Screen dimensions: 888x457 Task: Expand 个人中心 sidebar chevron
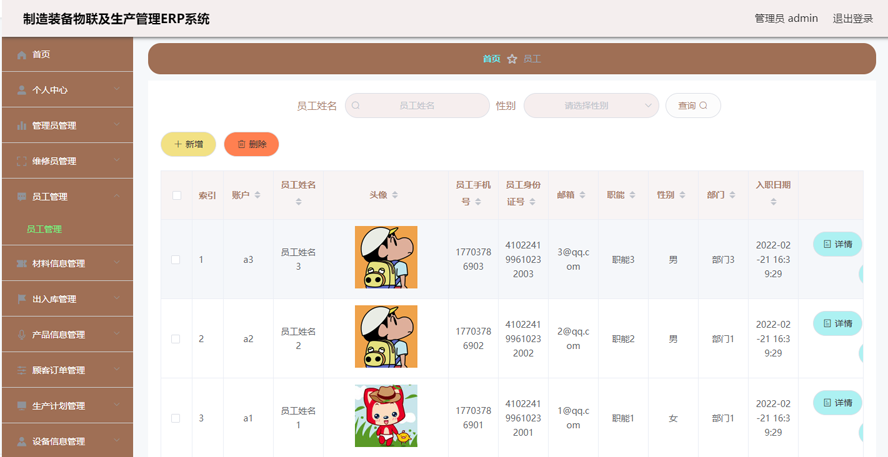[x=117, y=89]
